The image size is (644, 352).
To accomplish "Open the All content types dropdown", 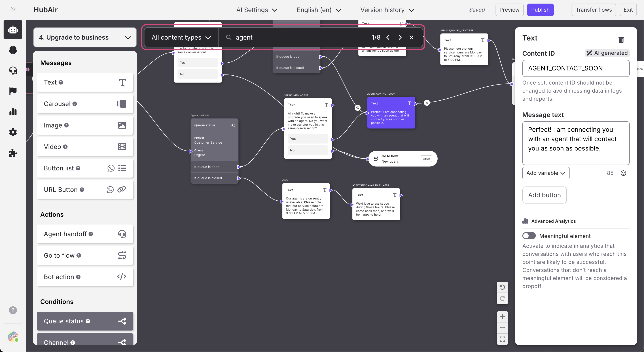I will coord(181,38).
